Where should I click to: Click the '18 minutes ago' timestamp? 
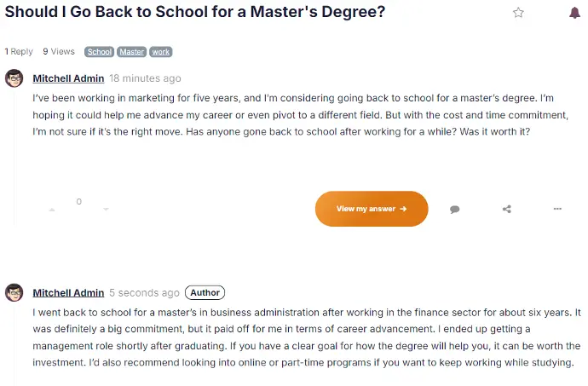coord(145,78)
